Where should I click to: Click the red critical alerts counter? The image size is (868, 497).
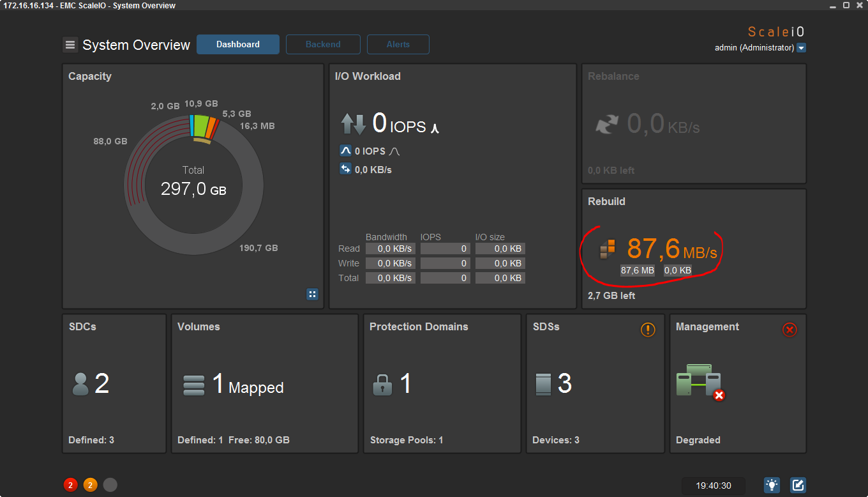[x=71, y=485]
